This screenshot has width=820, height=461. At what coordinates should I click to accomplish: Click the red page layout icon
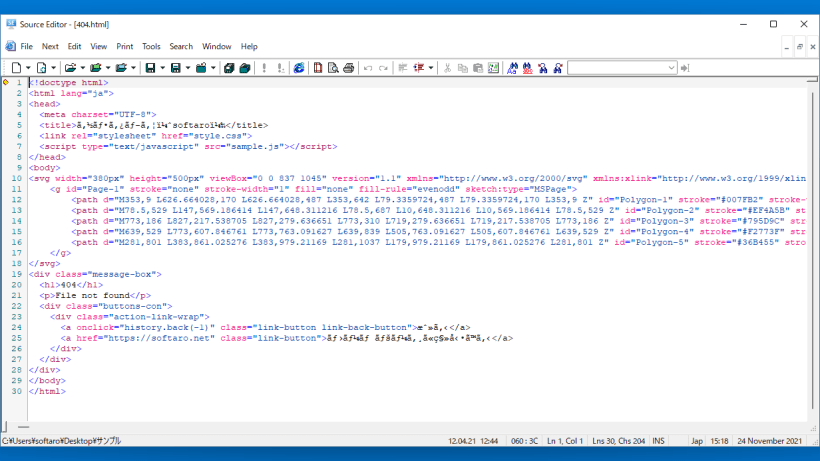click(318, 68)
